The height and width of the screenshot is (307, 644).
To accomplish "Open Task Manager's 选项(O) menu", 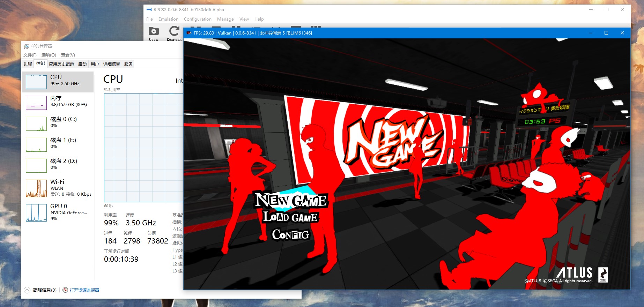I will click(x=49, y=55).
